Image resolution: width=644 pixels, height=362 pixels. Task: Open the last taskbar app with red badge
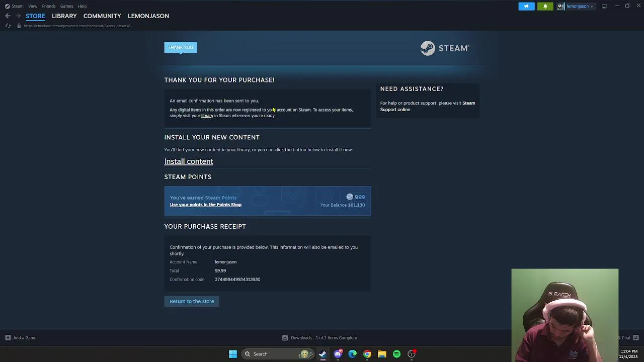412,354
